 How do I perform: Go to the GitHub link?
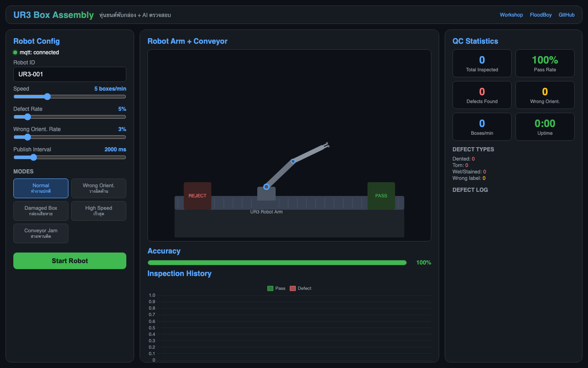(566, 15)
